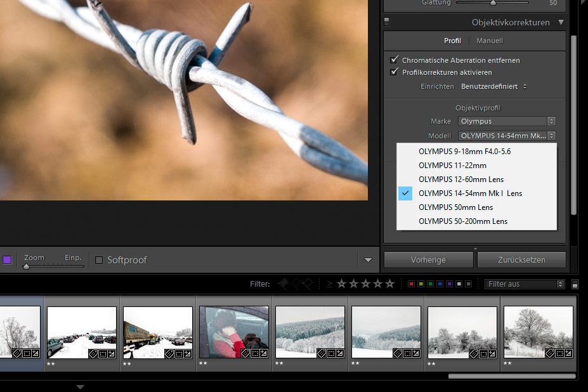Enable the Softproof checkbox
The height and width of the screenshot is (392, 588).
point(99,260)
